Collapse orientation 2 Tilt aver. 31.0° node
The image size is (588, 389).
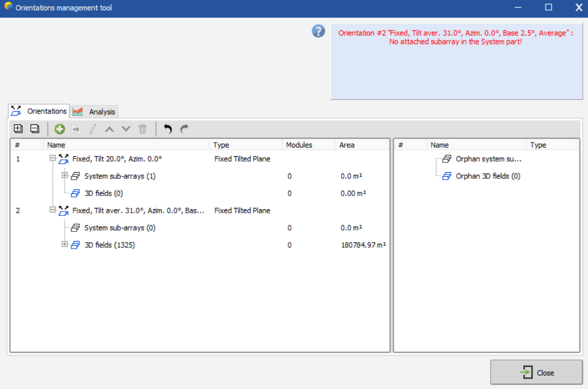click(x=53, y=210)
